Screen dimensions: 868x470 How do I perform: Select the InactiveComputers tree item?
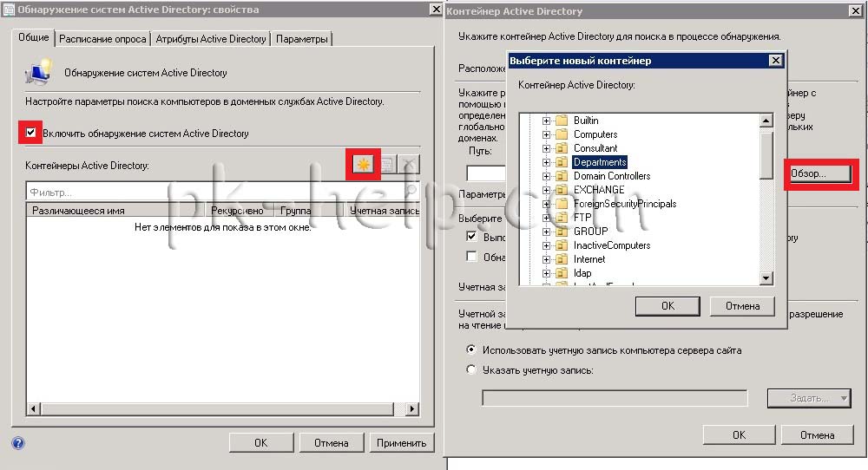tap(612, 245)
